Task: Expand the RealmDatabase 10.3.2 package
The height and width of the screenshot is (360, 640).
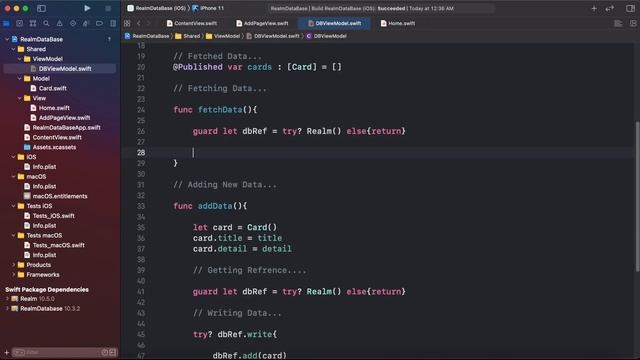Action: tap(7, 309)
